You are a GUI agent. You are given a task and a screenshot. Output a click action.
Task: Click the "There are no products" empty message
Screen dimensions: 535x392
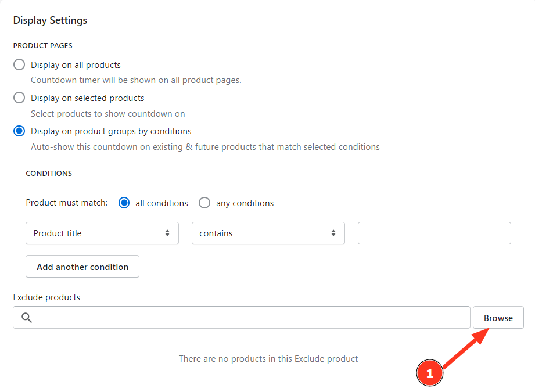268,359
